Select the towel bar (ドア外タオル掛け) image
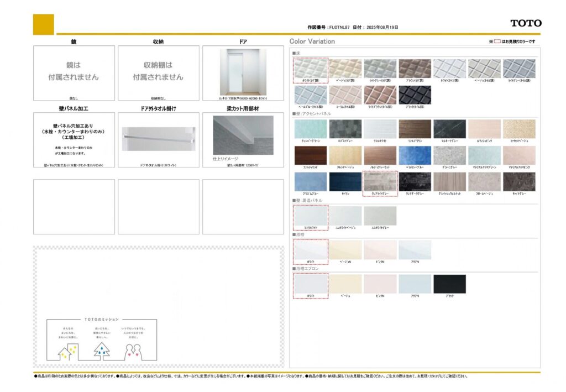The image size is (566, 392). pyautogui.click(x=158, y=139)
